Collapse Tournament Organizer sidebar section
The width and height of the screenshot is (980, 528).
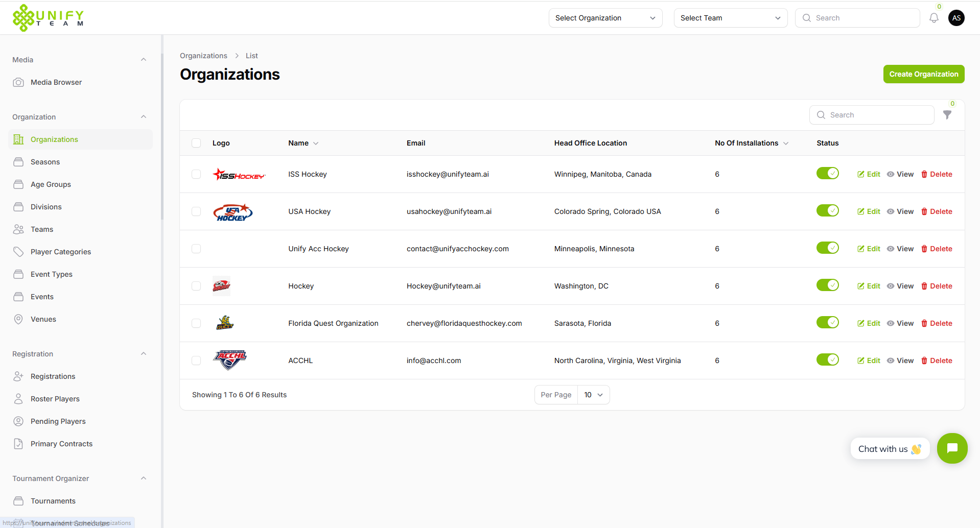(144, 478)
